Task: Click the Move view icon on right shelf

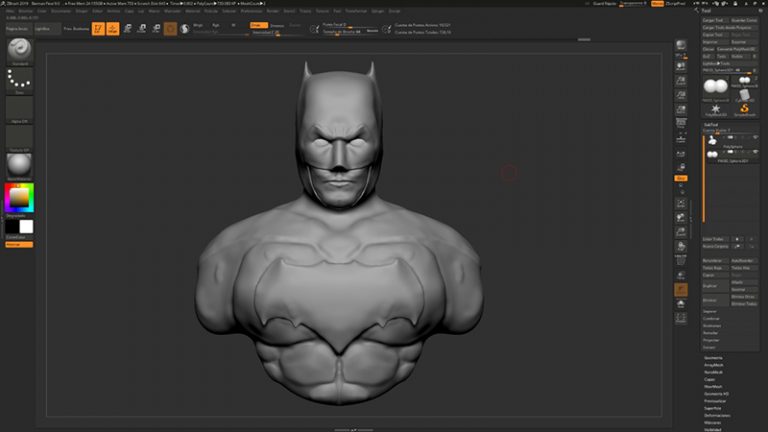Action: tap(681, 217)
